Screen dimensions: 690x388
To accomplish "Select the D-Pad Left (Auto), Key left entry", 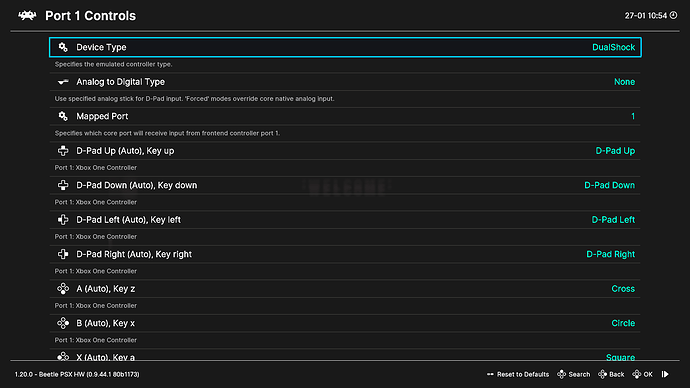I will click(x=345, y=220).
